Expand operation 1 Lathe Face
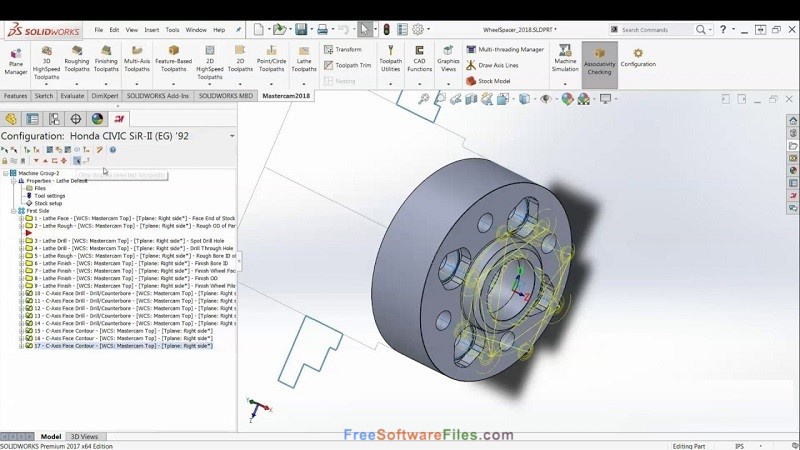 tap(21, 218)
